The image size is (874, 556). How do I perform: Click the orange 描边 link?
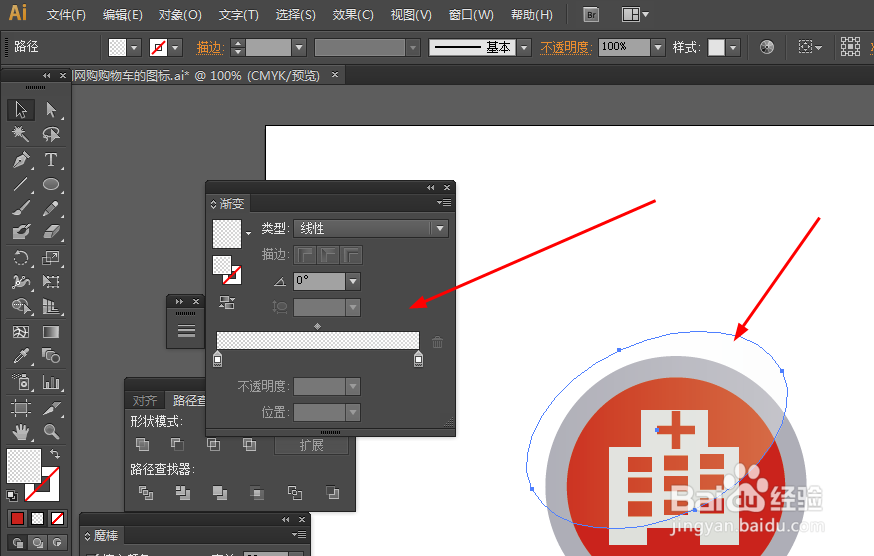pos(210,48)
